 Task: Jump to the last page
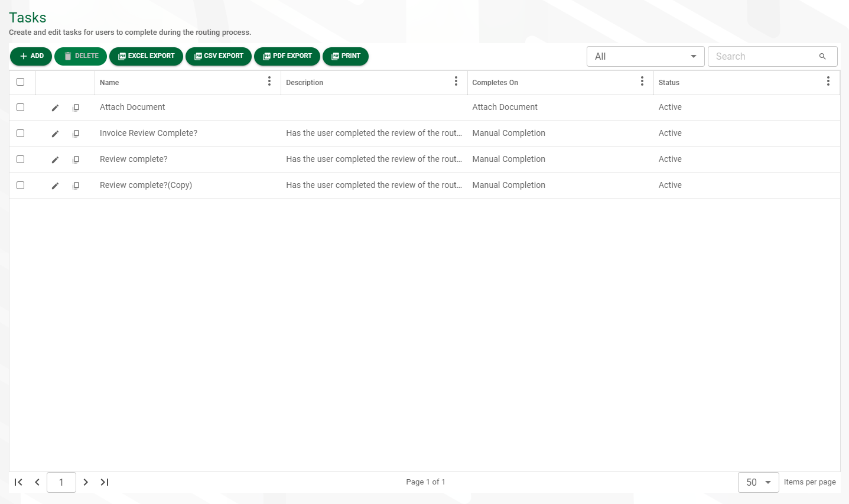pyautogui.click(x=105, y=482)
